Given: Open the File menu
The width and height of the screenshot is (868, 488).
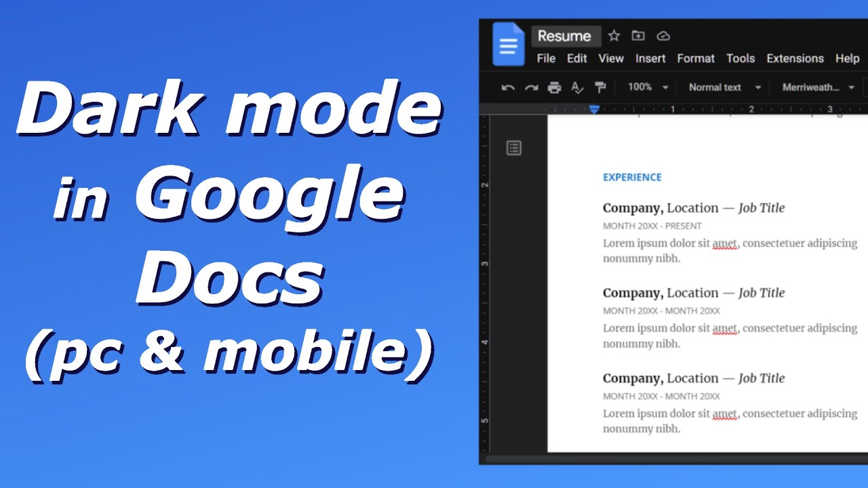Looking at the screenshot, I should [x=546, y=58].
